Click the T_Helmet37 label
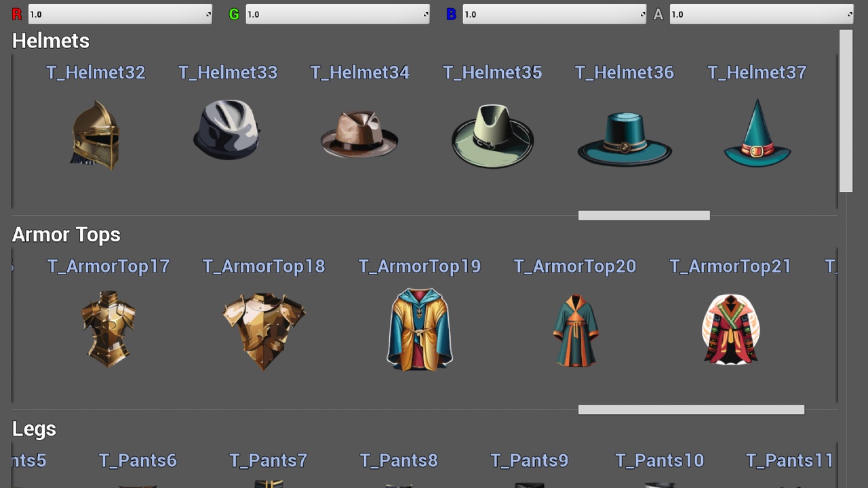This screenshot has height=488, width=868. pos(757,73)
